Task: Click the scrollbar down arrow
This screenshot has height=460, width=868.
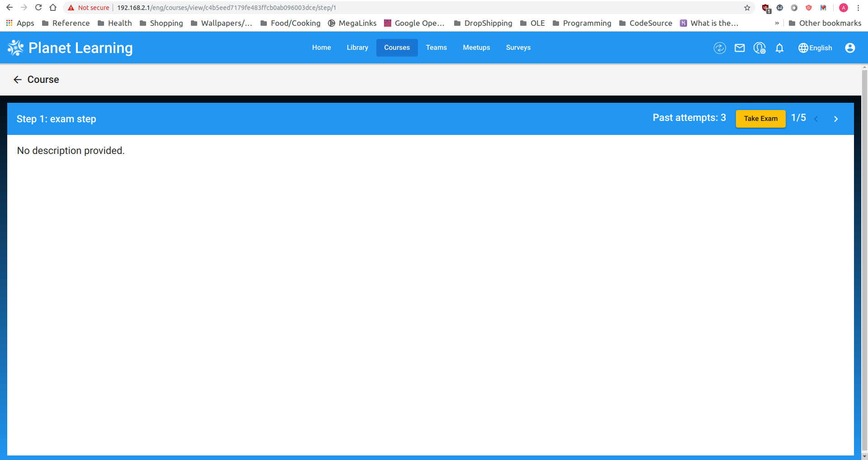Action: [x=864, y=456]
